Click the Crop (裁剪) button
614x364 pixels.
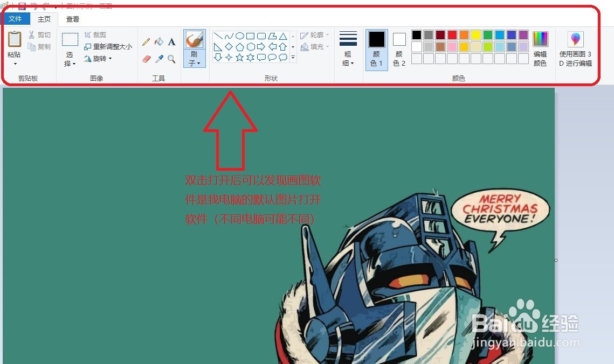(x=95, y=35)
